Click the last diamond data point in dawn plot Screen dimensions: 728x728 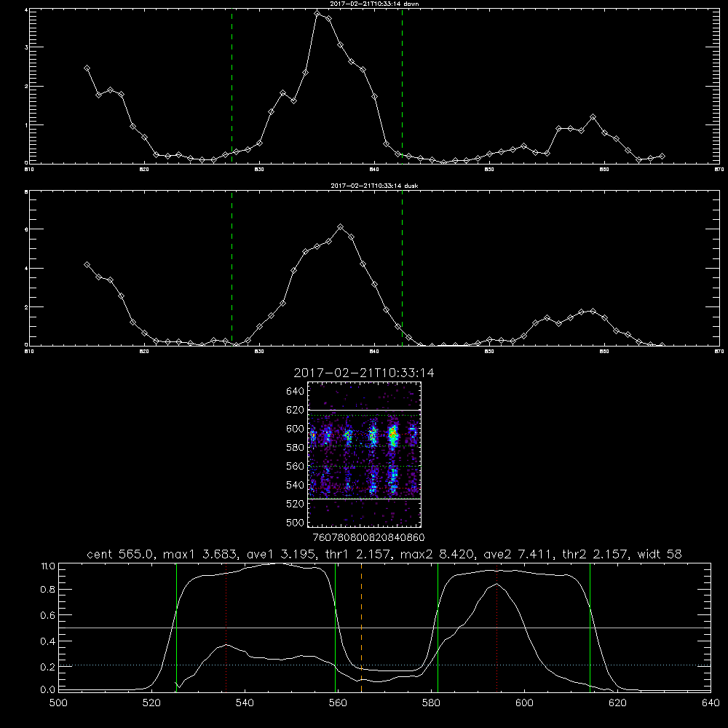click(662, 156)
